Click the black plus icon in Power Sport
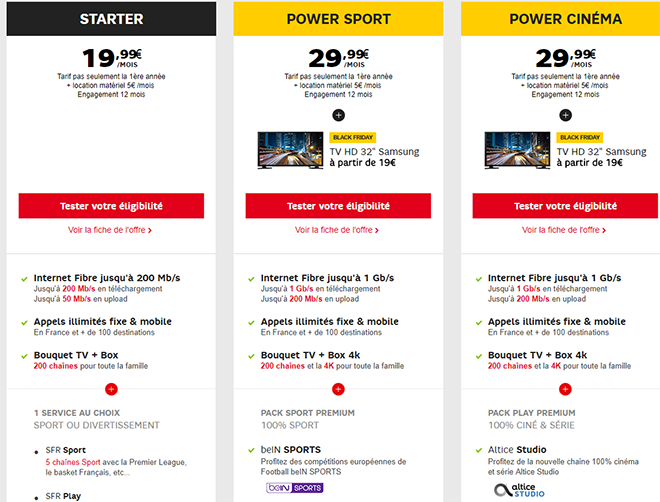This screenshot has height=502, width=660. point(338,115)
